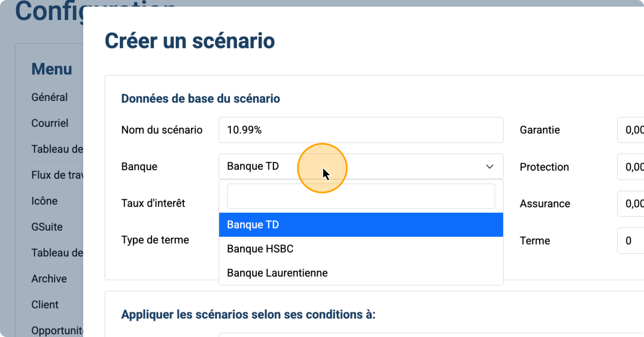Click the Banque dropdown chevron arrow

click(489, 166)
